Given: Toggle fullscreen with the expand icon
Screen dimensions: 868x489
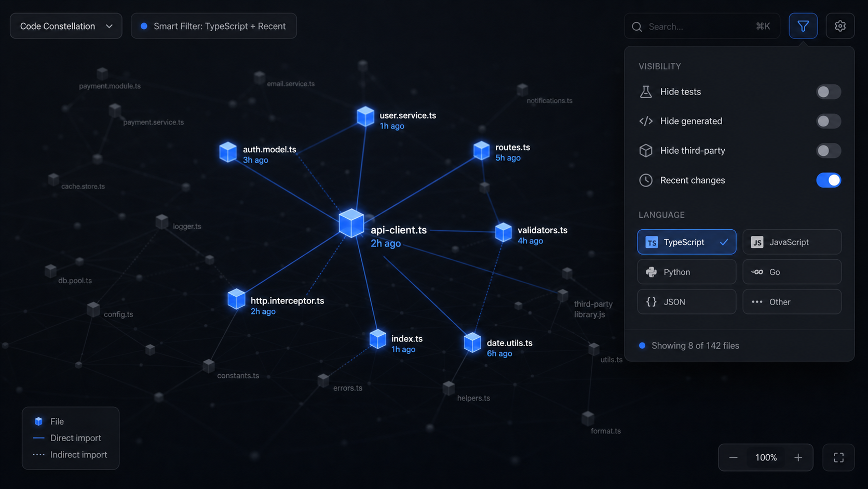Looking at the screenshot, I should tap(838, 457).
